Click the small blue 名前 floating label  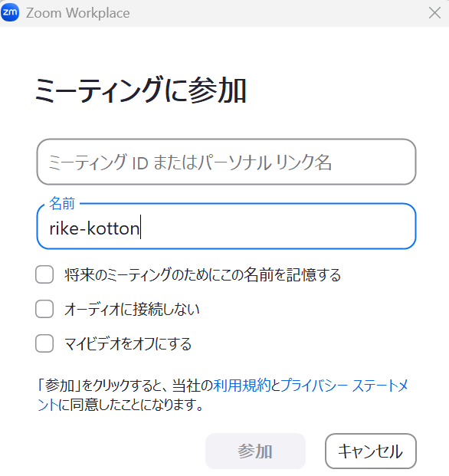(x=62, y=203)
